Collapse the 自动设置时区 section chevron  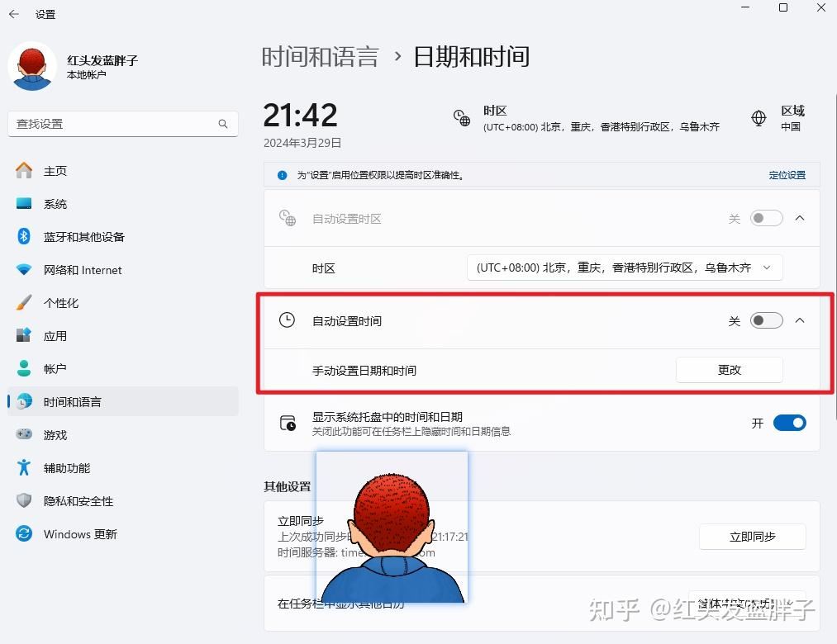click(799, 218)
